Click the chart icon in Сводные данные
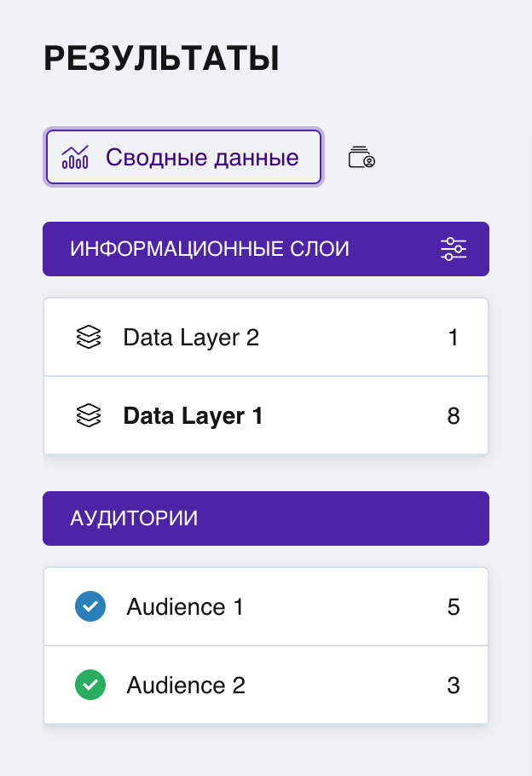 75,158
